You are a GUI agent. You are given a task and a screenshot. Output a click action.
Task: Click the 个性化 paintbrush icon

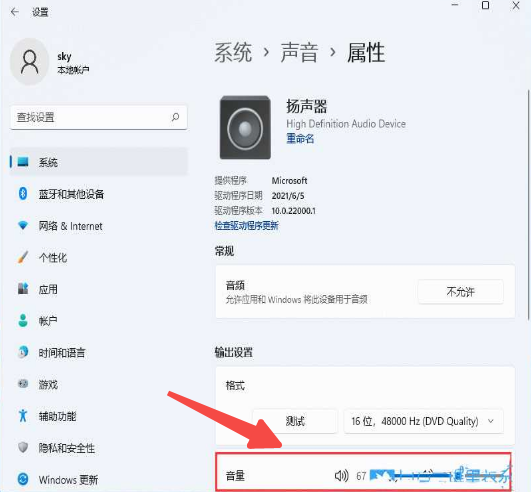tap(23, 257)
